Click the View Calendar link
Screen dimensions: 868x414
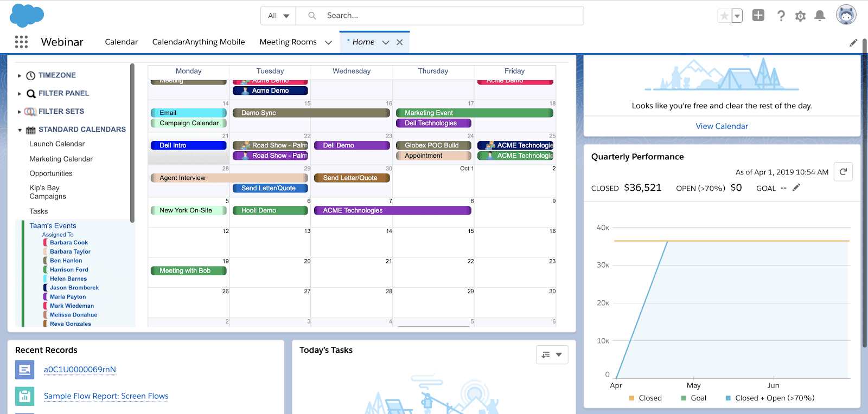point(722,126)
